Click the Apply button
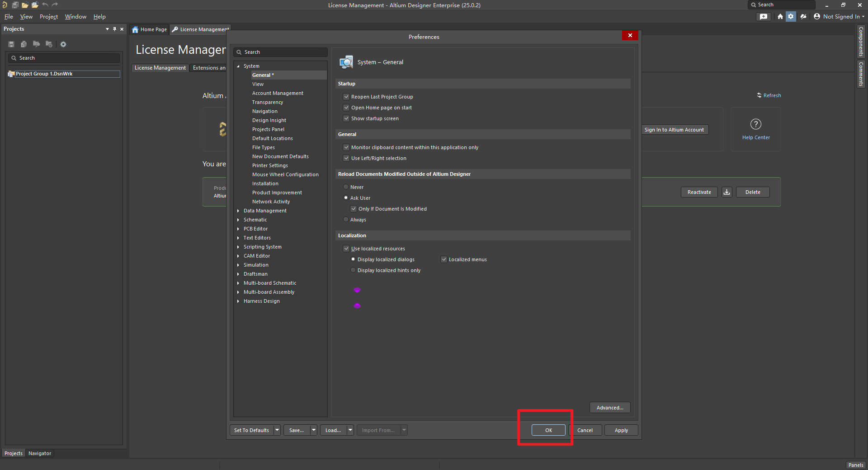The height and width of the screenshot is (470, 868). (621, 430)
